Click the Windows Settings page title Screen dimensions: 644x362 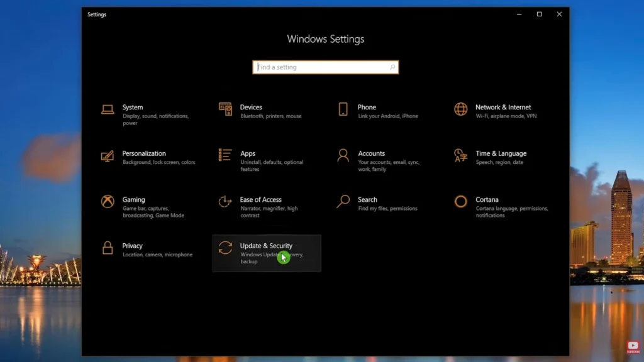(325, 39)
